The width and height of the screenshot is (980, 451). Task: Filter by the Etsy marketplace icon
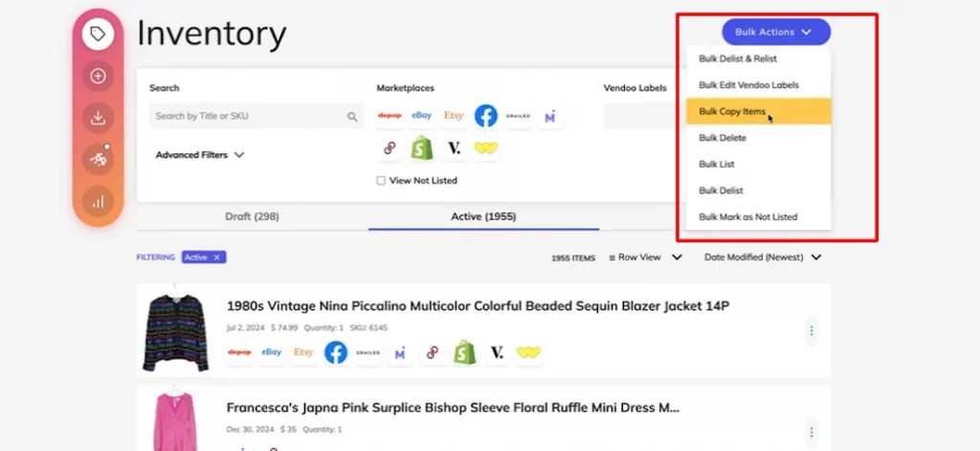pos(454,116)
